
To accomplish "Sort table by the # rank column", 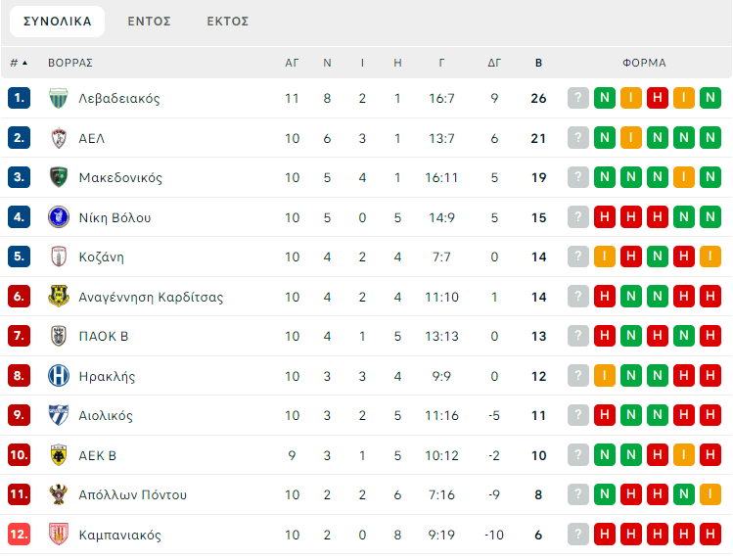I will [x=18, y=63].
